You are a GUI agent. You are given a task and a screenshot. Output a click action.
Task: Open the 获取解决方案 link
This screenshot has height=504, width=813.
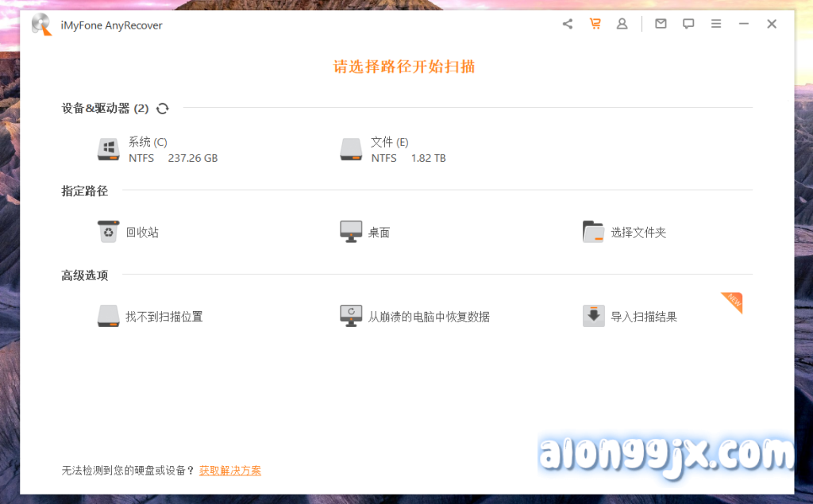230,471
